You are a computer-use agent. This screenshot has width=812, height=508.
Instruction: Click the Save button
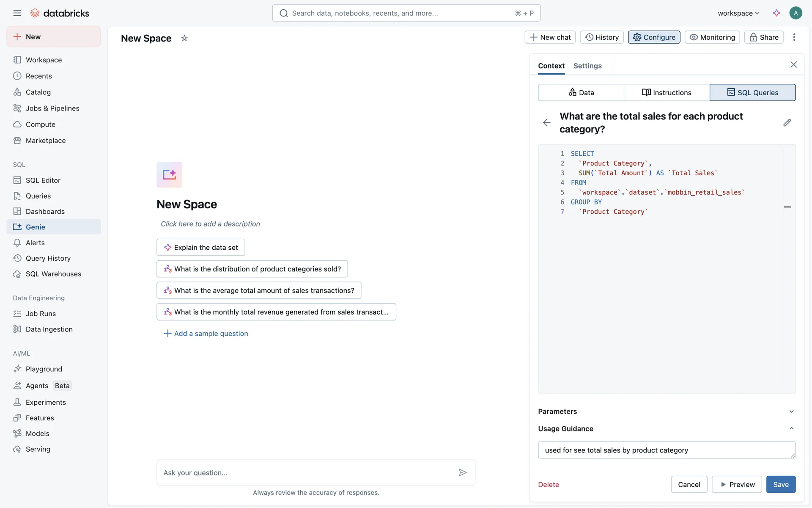[x=781, y=484]
